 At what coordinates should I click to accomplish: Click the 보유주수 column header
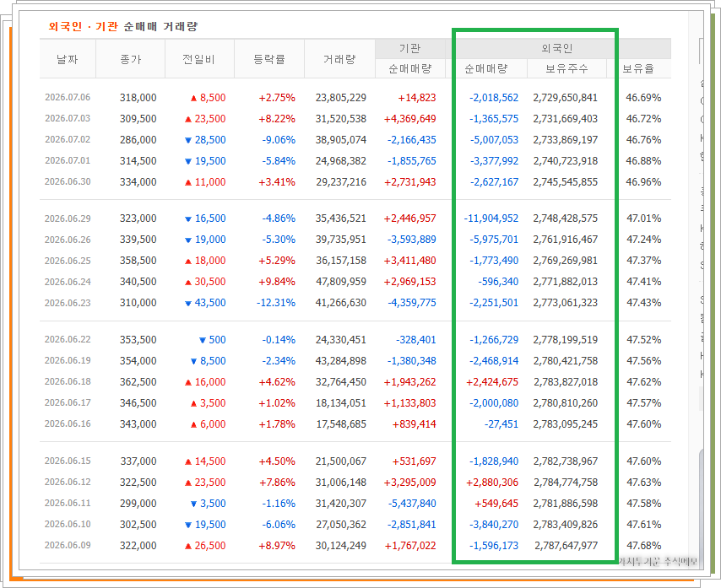(x=566, y=68)
